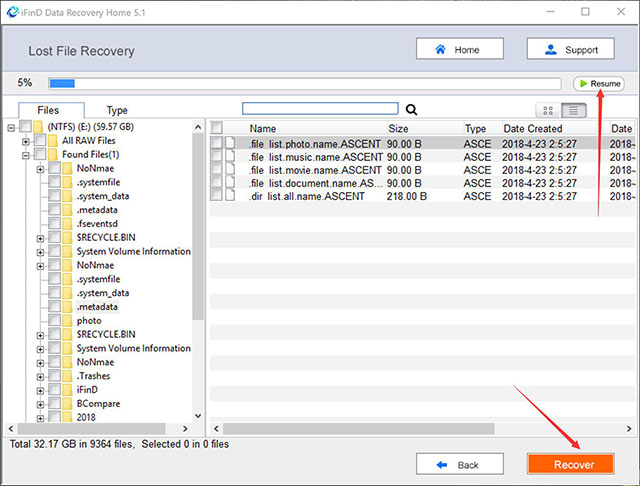Image resolution: width=640 pixels, height=486 pixels.
Task: Check the list.document.name file checkbox
Action: [x=216, y=182]
